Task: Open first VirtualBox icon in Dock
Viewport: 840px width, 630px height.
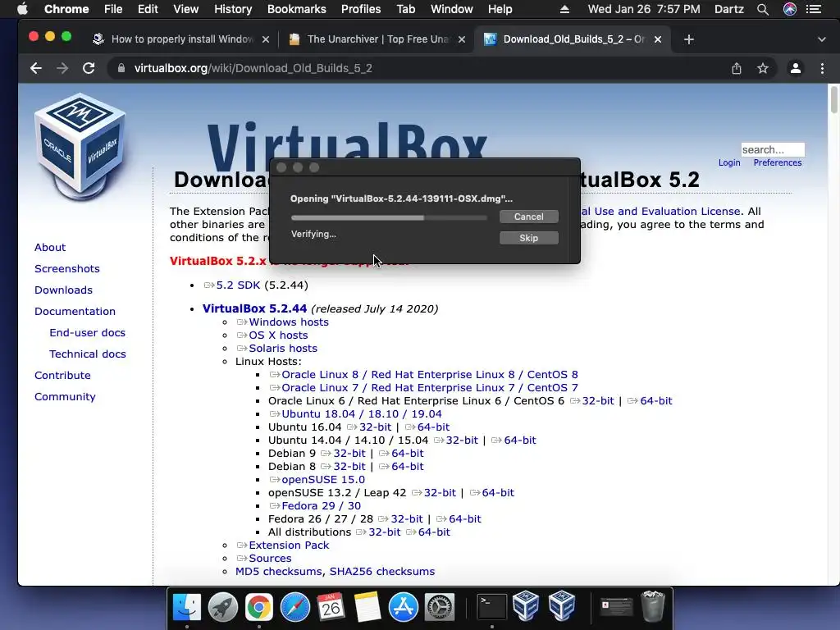Action: click(526, 606)
